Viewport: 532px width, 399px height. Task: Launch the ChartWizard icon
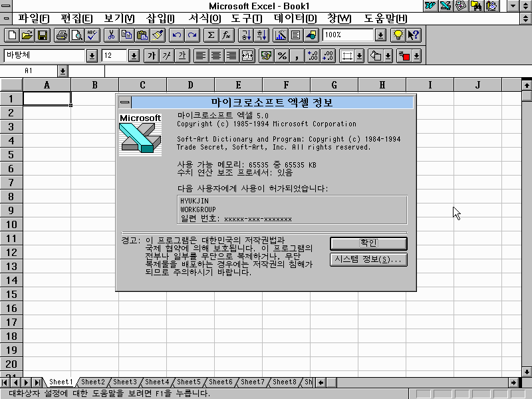[x=280, y=35]
